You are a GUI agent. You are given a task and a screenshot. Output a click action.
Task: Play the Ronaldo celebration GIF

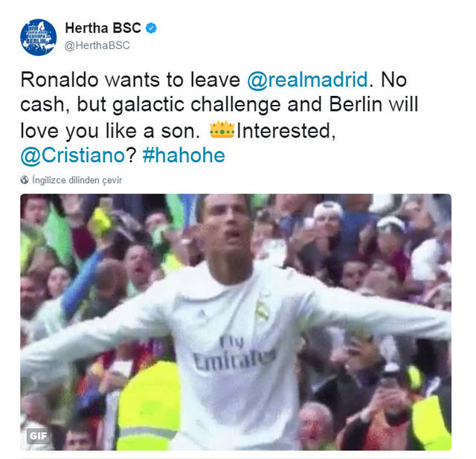coord(236,322)
